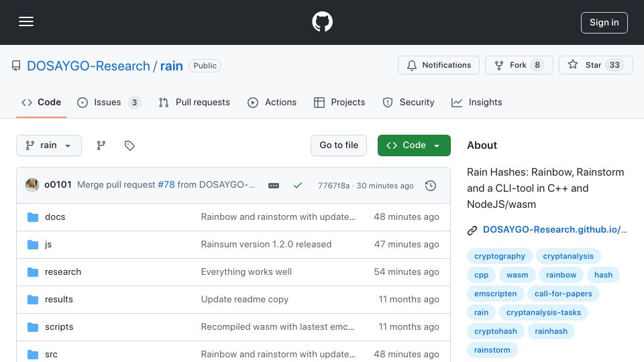Viewport: 644px width, 362px height.
Task: Open o0101's avatar in commit row
Action: (x=32, y=185)
